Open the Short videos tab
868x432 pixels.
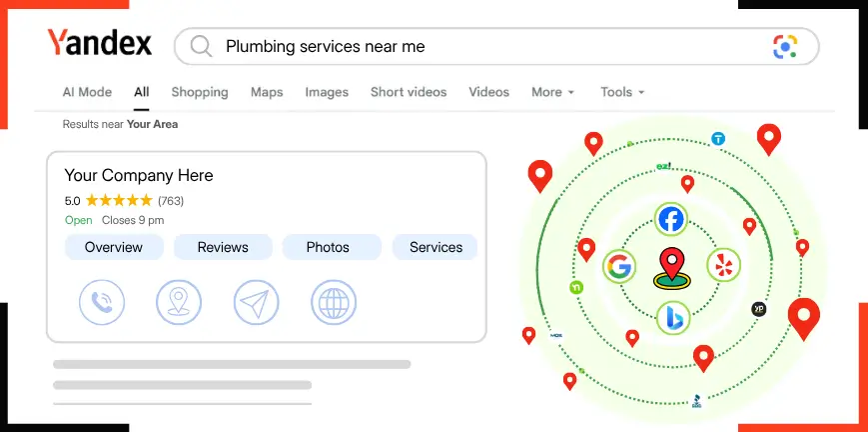point(409,92)
